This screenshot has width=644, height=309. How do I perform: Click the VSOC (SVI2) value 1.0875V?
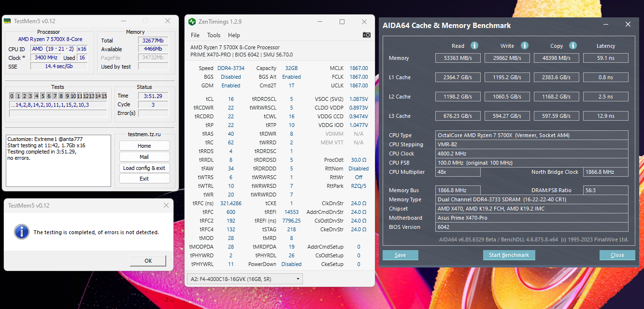coord(358,99)
